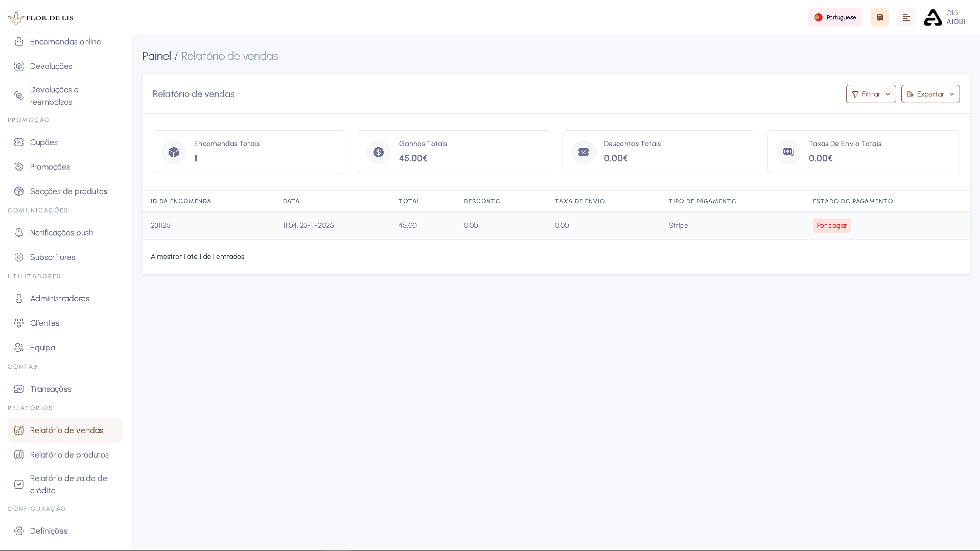Expand the Filtrar dropdown
Viewport: 980px width, 551px height.
click(x=870, y=94)
